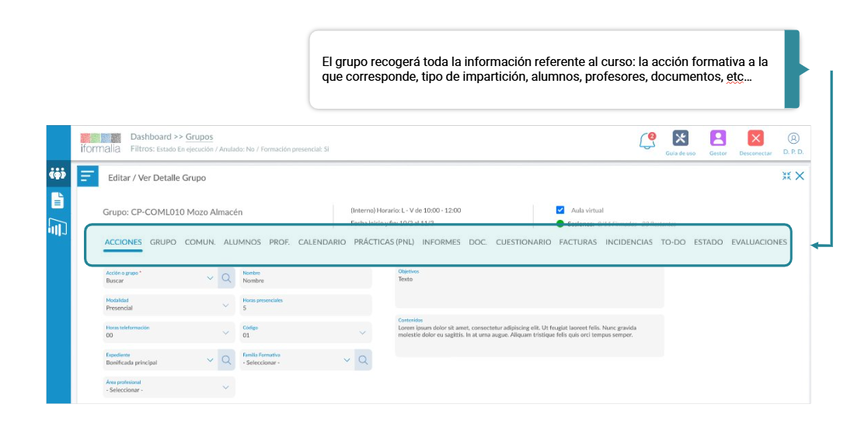
Task: Open the FACTURAS tab
Action: 578,242
